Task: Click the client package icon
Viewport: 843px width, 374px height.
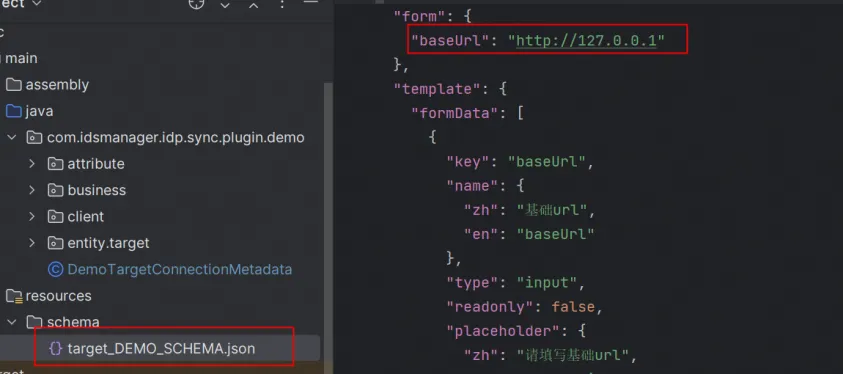Action: tap(55, 217)
